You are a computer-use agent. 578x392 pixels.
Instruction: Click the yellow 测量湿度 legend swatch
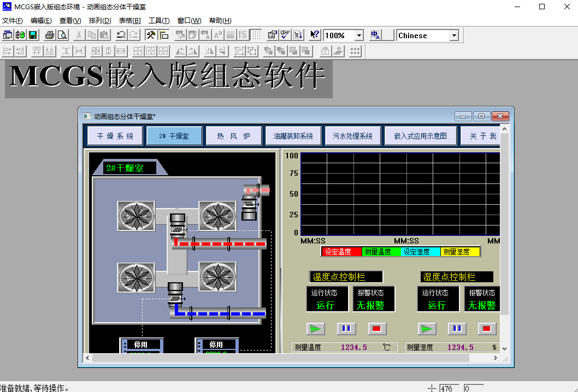460,252
